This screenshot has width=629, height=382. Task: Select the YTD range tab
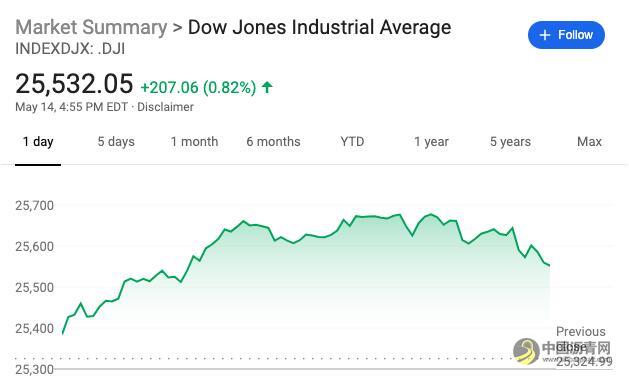[x=352, y=142]
